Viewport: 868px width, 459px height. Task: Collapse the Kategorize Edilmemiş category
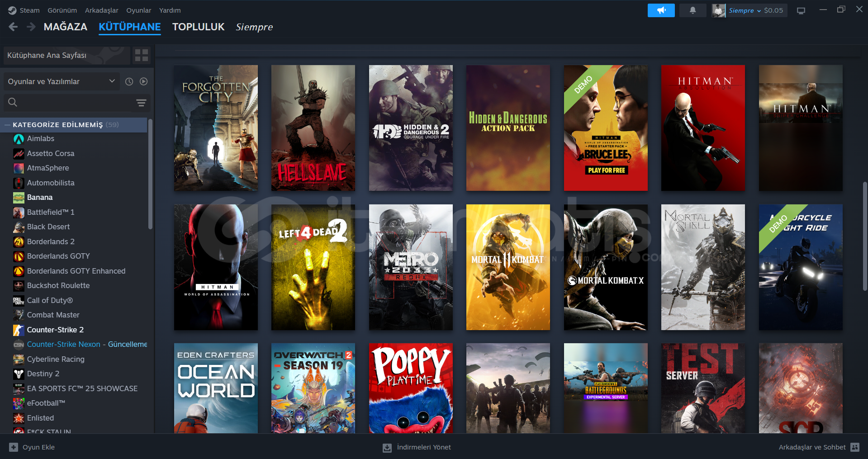coord(7,125)
